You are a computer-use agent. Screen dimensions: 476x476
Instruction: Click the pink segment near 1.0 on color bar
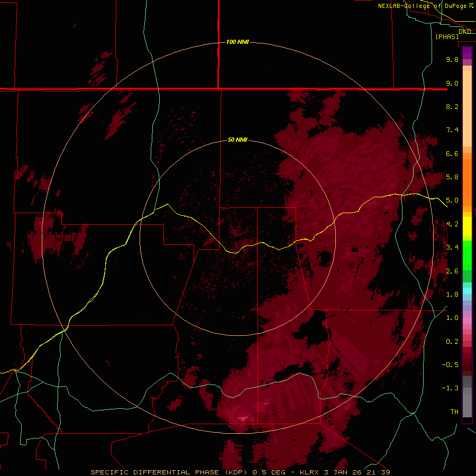(x=467, y=321)
